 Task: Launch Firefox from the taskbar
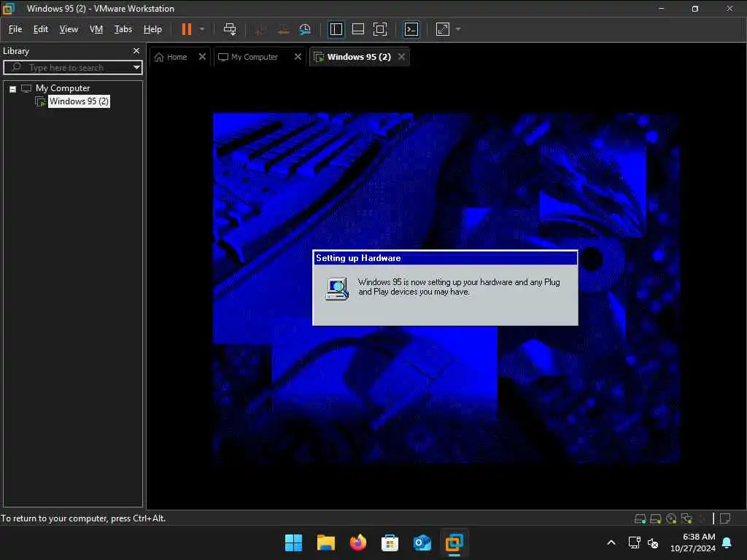click(357, 542)
